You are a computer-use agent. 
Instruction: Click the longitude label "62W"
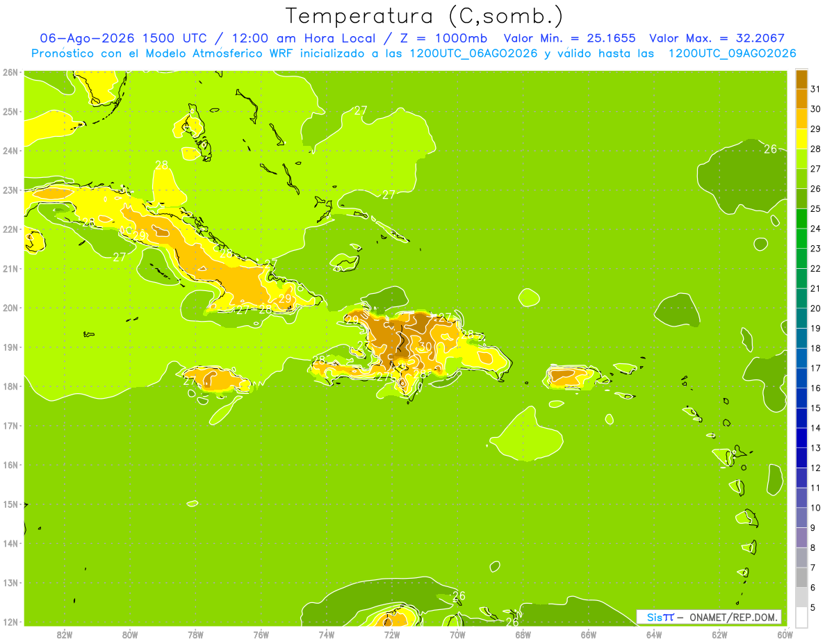pos(719,634)
